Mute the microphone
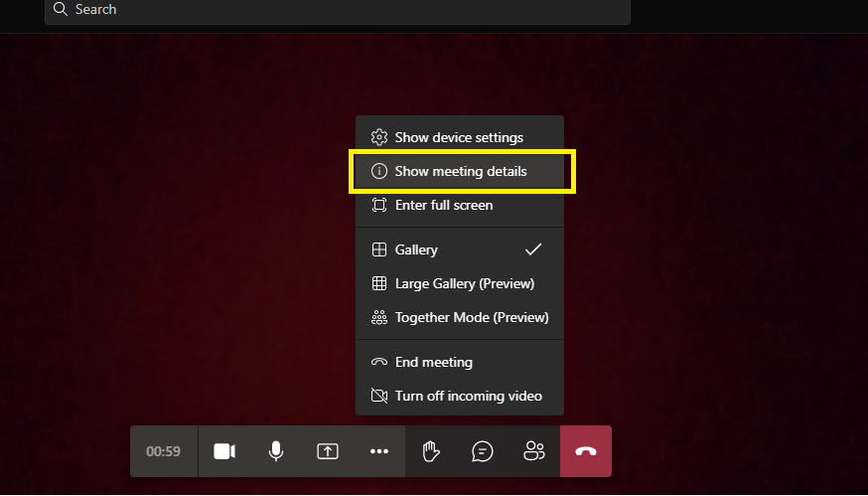The width and height of the screenshot is (868, 496). (276, 451)
